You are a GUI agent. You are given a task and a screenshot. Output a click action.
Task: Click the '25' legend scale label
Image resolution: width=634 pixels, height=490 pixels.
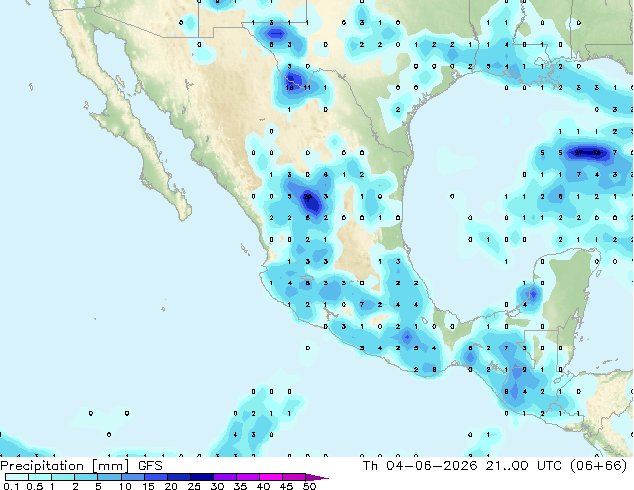coord(194,486)
